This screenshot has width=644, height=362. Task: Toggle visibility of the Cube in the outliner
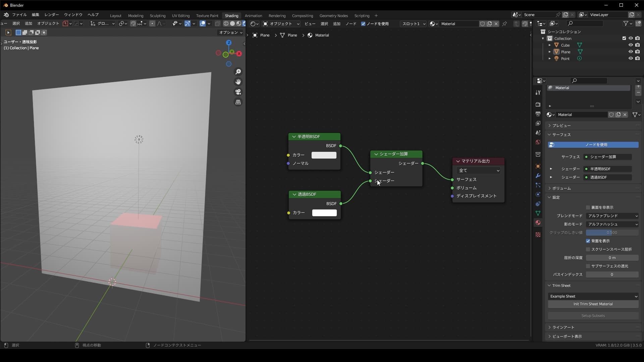pos(631,45)
